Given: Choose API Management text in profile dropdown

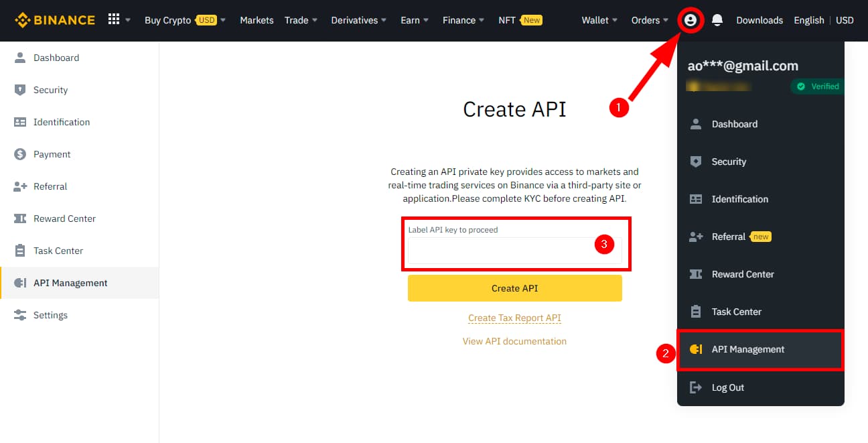Looking at the screenshot, I should [x=748, y=349].
